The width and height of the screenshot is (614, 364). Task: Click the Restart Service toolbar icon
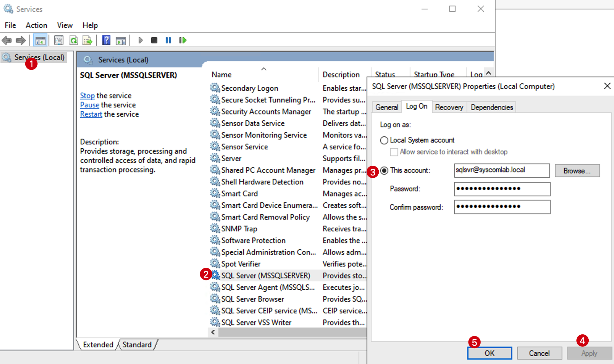[183, 40]
